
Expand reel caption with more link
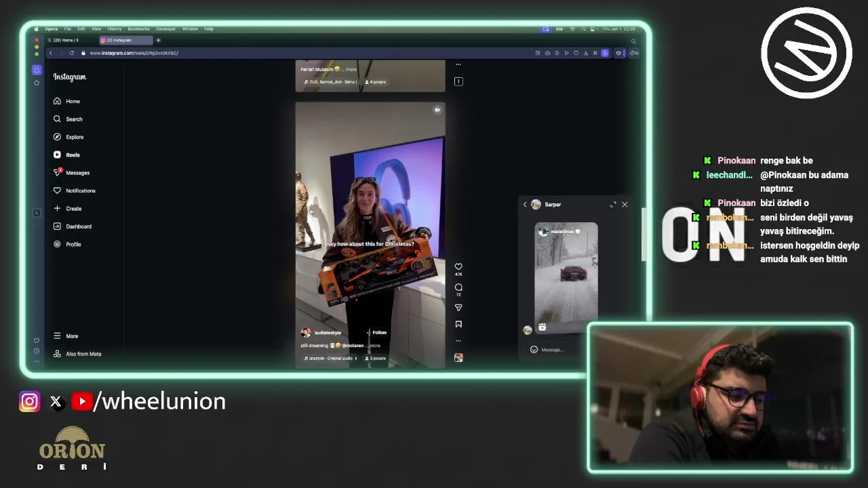click(x=374, y=346)
